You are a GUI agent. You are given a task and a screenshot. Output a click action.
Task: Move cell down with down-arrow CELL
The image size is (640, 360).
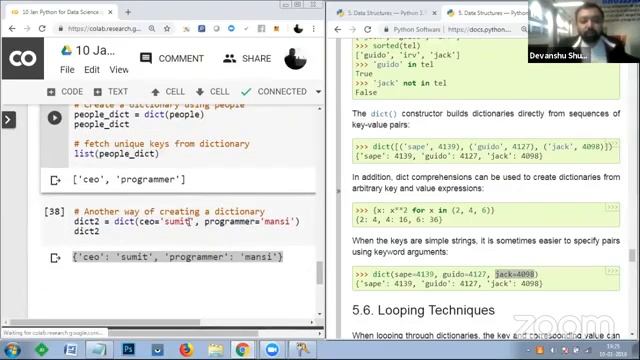[212, 92]
